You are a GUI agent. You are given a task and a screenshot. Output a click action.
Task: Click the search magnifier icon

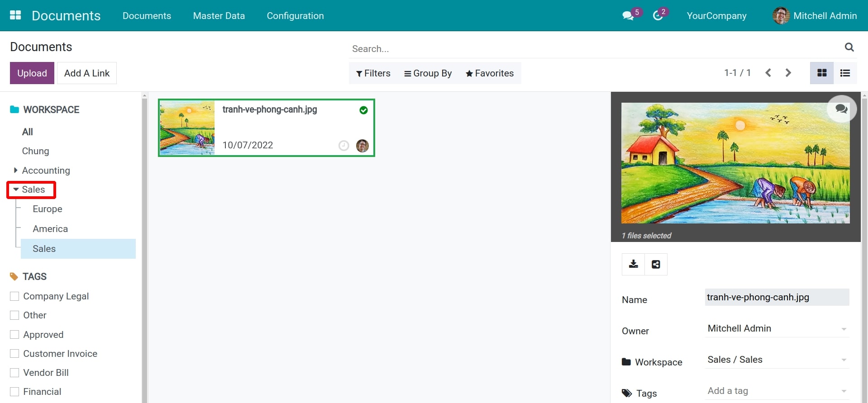pos(849,47)
